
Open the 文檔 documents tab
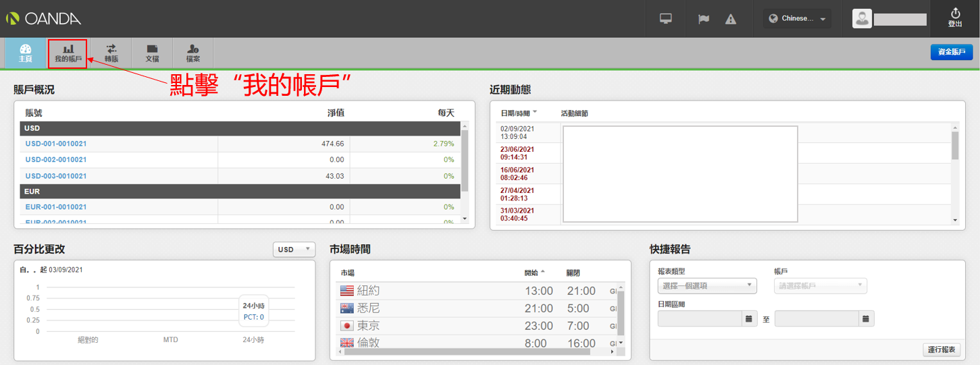tap(152, 53)
